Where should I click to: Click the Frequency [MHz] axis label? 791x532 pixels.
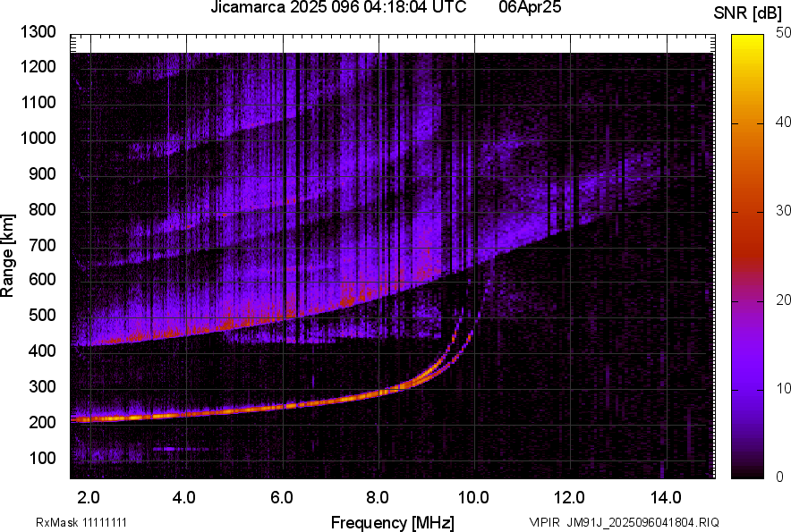pyautogui.click(x=392, y=522)
